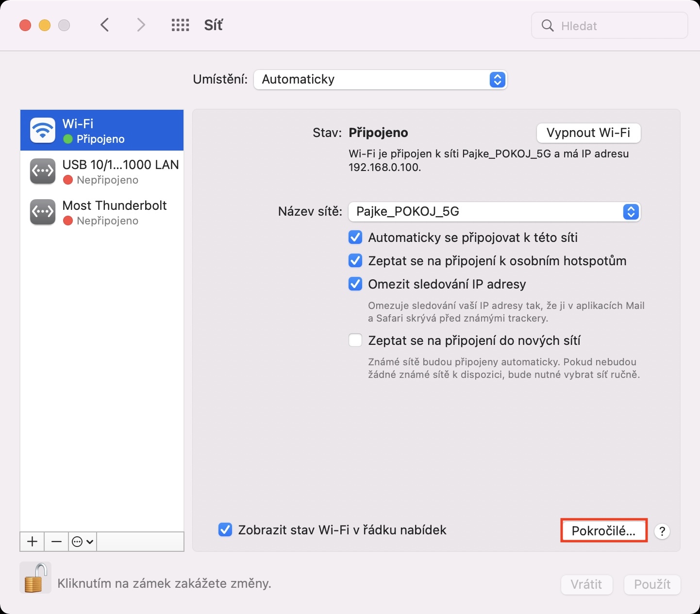Disable Omezit sledování IP adresy
This screenshot has height=614, width=700.
click(x=355, y=284)
